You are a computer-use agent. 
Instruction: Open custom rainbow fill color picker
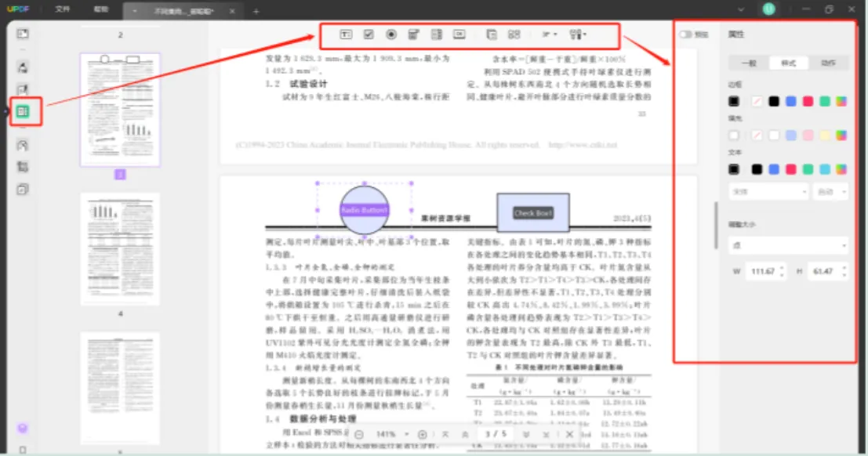click(x=841, y=135)
